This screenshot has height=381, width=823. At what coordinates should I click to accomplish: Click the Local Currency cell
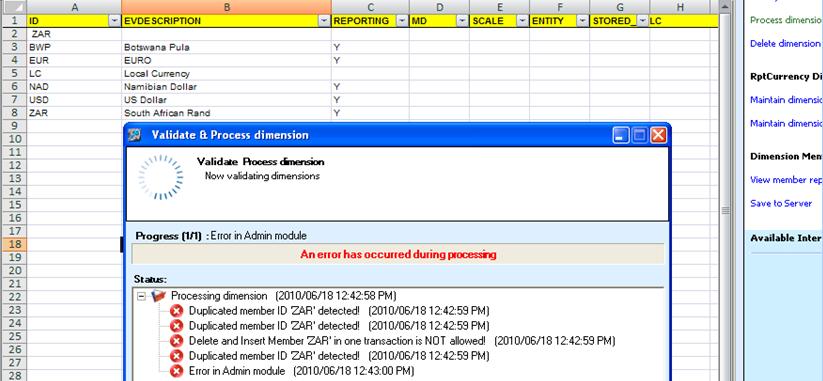[226, 73]
